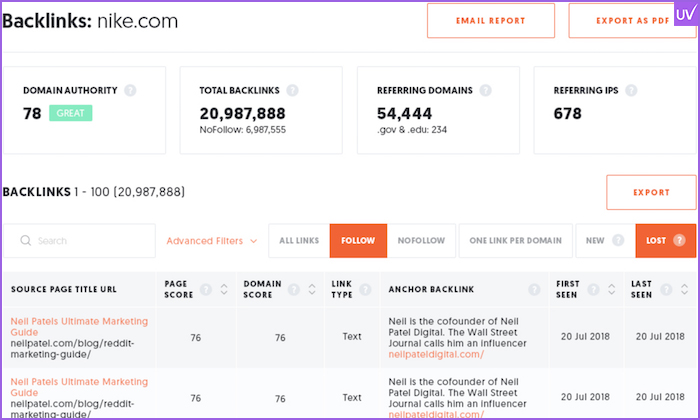The height and width of the screenshot is (420, 700).
Task: Click help icon next to Domain Authority
Action: [x=130, y=90]
